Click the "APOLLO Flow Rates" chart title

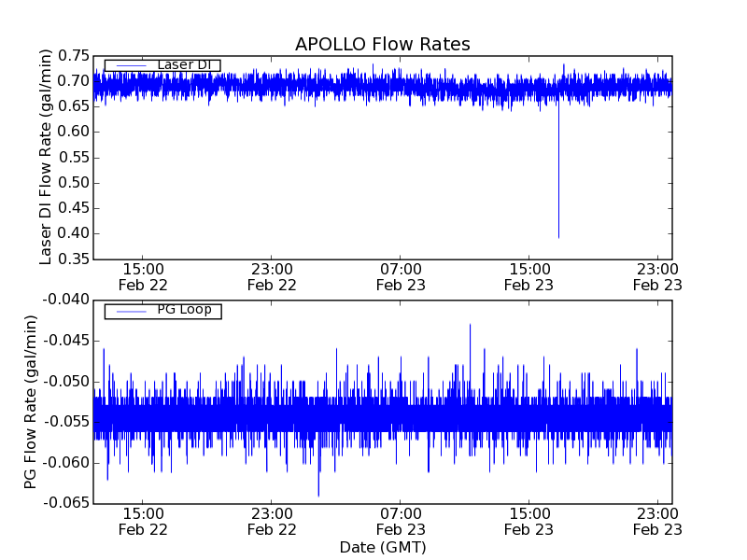[x=382, y=45]
